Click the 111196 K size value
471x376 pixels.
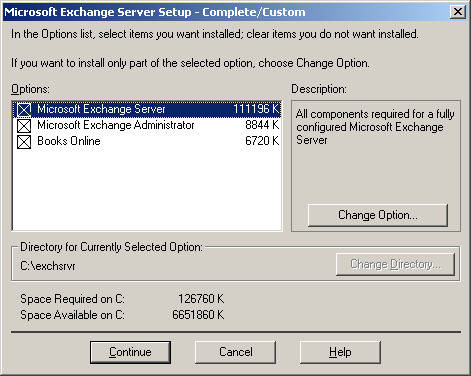coord(256,109)
